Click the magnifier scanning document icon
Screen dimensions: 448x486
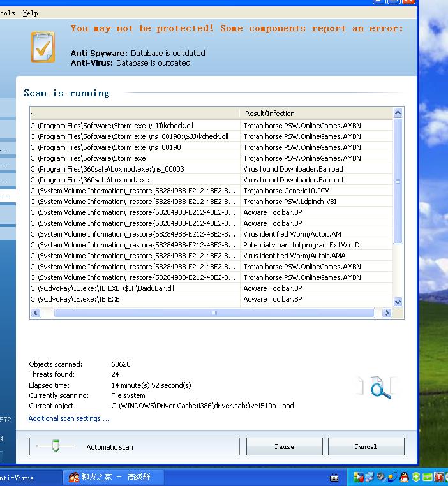(380, 387)
